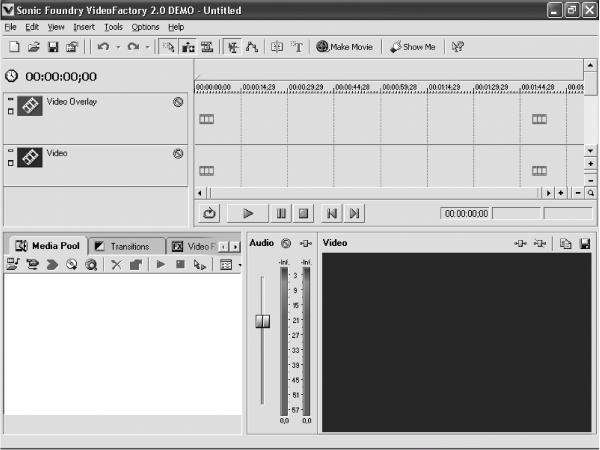
Task: Switch to the Transitions tab
Action: [127, 246]
